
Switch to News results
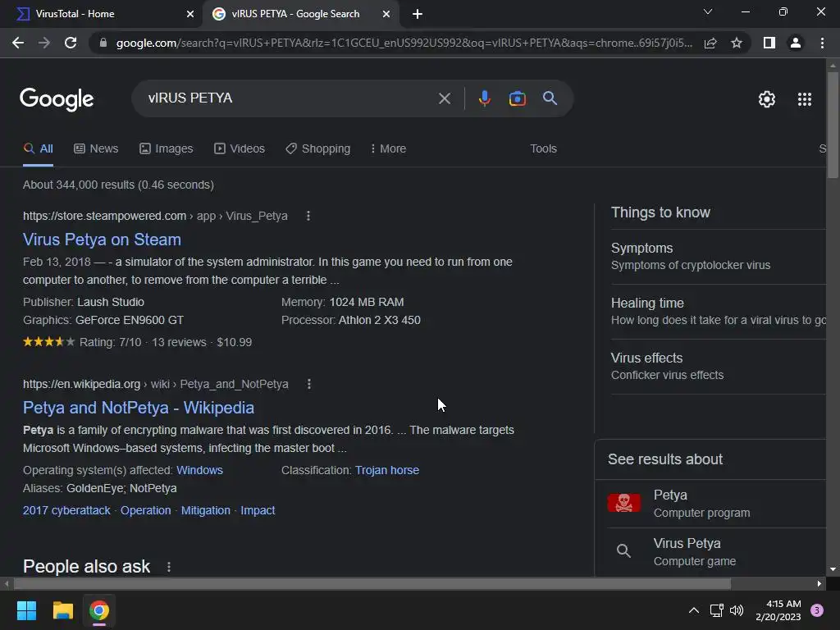coord(96,149)
